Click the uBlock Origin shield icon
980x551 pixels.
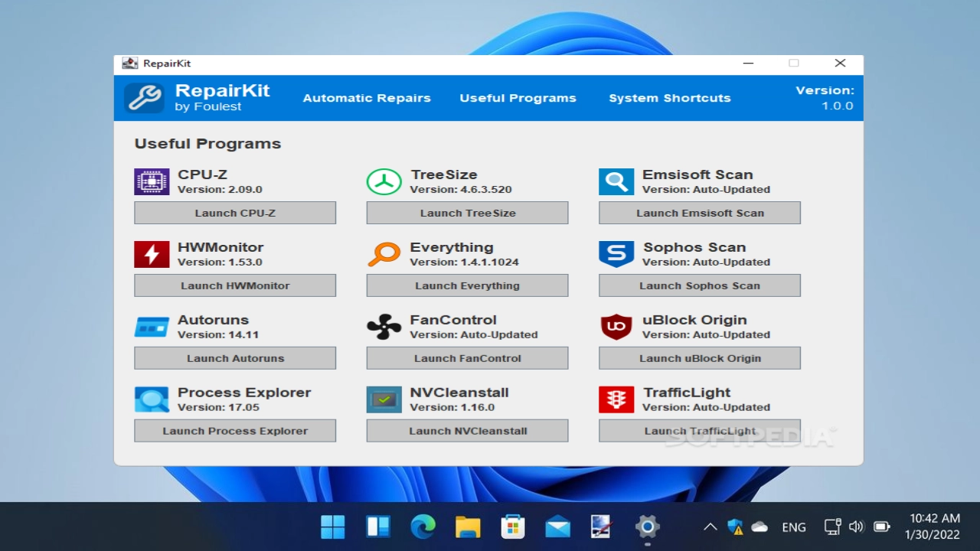pyautogui.click(x=616, y=327)
